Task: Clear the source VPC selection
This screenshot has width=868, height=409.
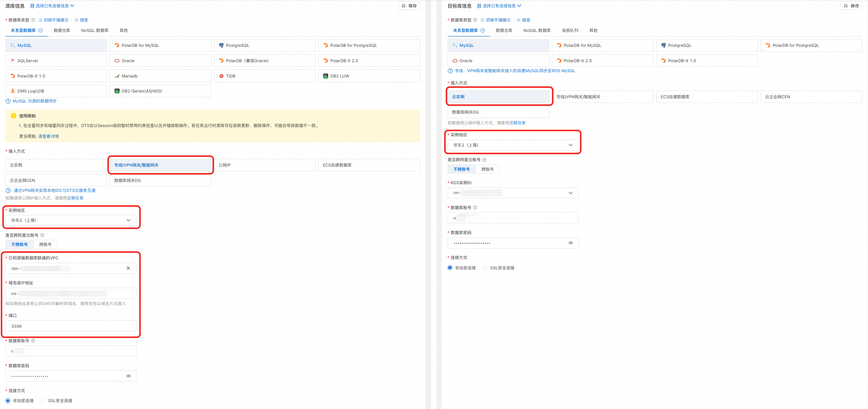Action: point(128,268)
